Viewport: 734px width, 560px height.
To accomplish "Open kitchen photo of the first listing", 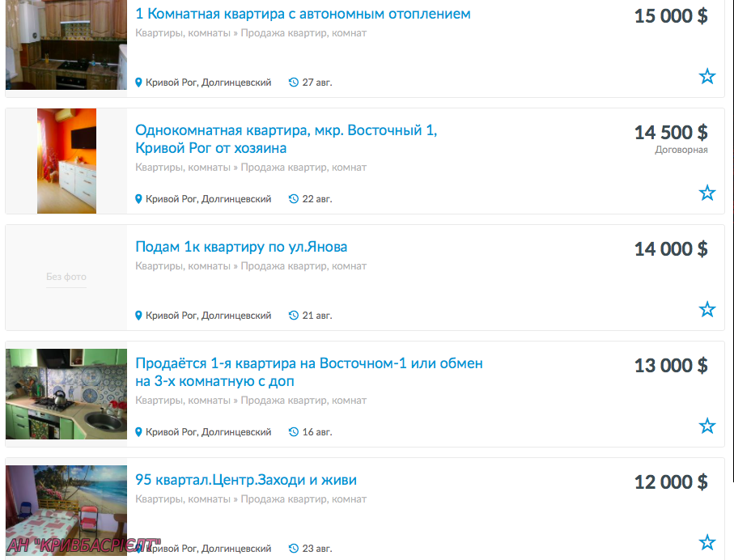I will [66, 45].
